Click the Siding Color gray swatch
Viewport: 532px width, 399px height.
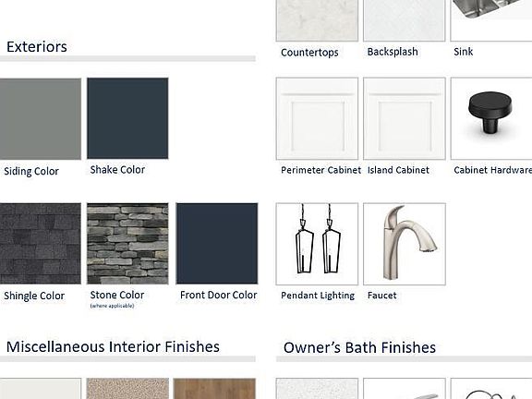point(41,119)
